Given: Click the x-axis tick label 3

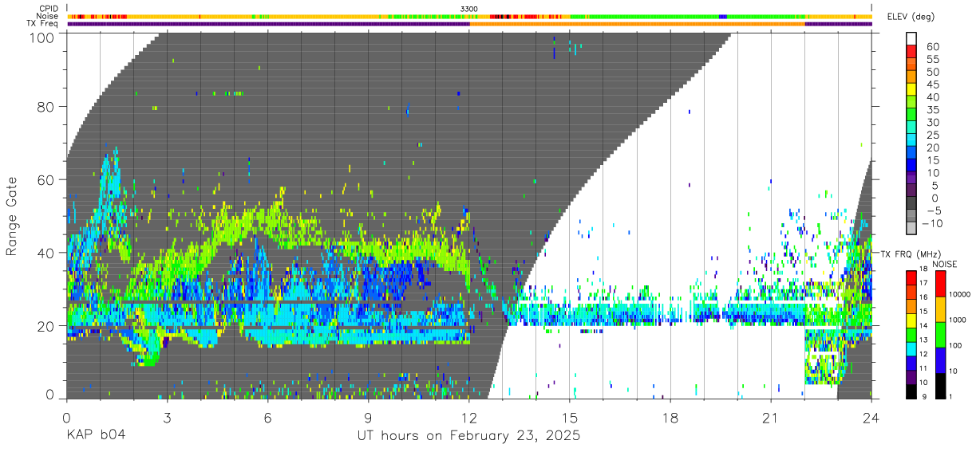Looking at the screenshot, I should coord(167,417).
